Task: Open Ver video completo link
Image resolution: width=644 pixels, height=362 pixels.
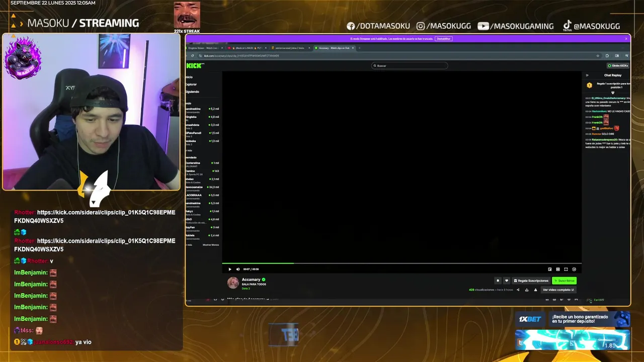Action: (x=558, y=290)
